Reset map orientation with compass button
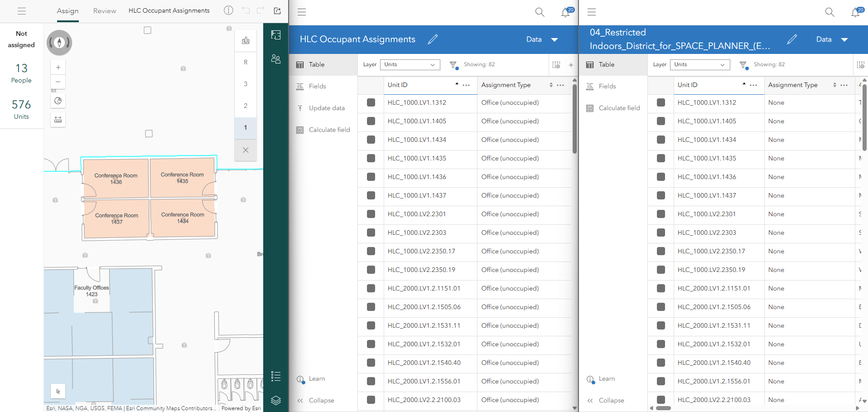Image resolution: width=868 pixels, height=412 pixels. pos(59,43)
